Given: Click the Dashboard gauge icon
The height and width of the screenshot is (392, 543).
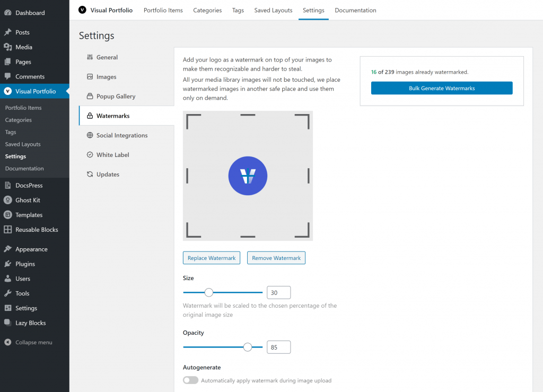Looking at the screenshot, I should (x=7, y=13).
